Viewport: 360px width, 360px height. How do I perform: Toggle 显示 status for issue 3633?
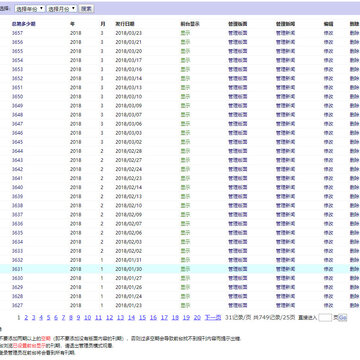pyautogui.click(x=185, y=251)
